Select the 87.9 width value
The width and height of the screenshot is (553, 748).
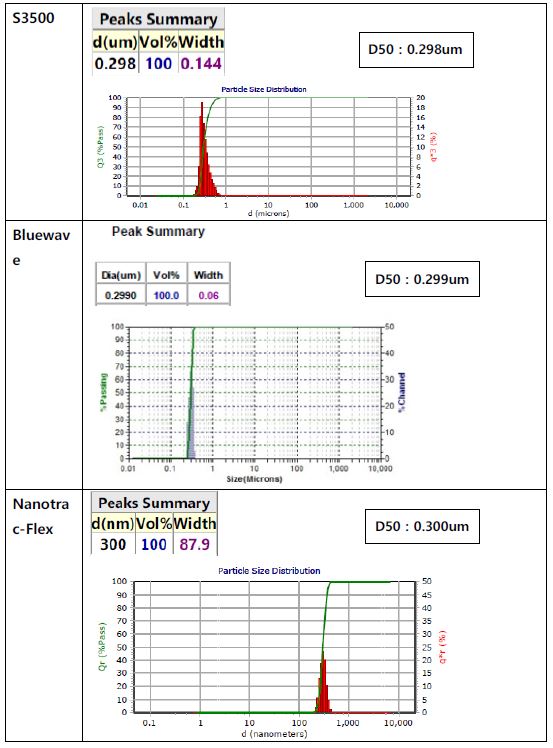pos(195,544)
